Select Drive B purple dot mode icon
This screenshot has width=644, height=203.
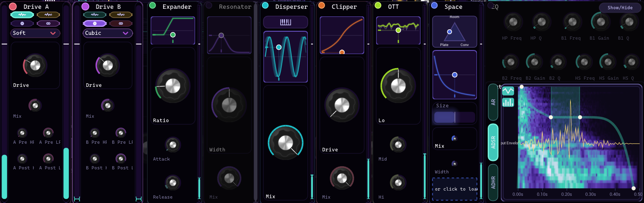[x=95, y=24]
